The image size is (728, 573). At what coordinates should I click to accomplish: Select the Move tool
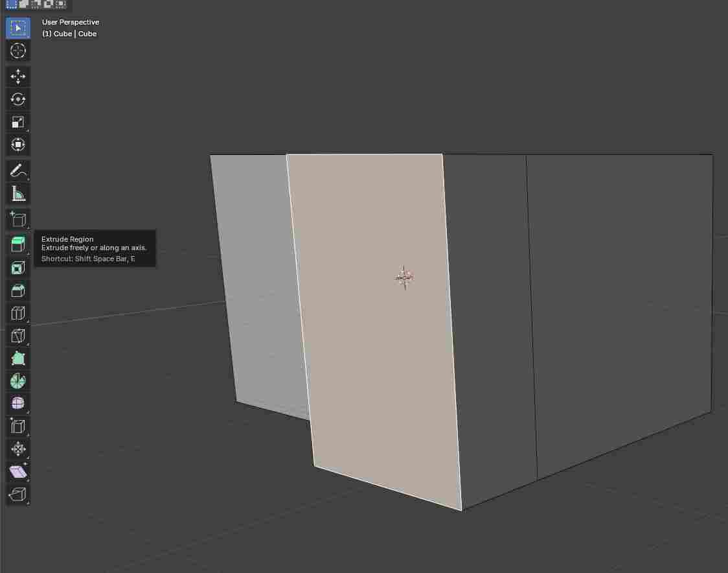pos(18,76)
